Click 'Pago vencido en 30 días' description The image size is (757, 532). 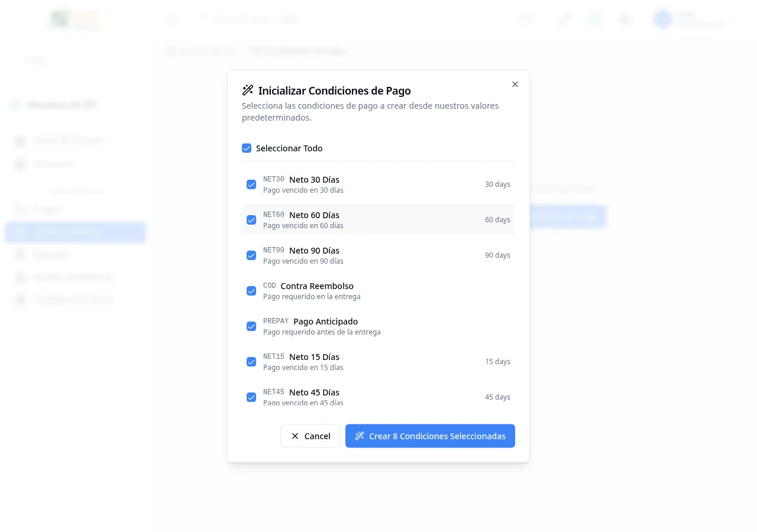point(303,190)
